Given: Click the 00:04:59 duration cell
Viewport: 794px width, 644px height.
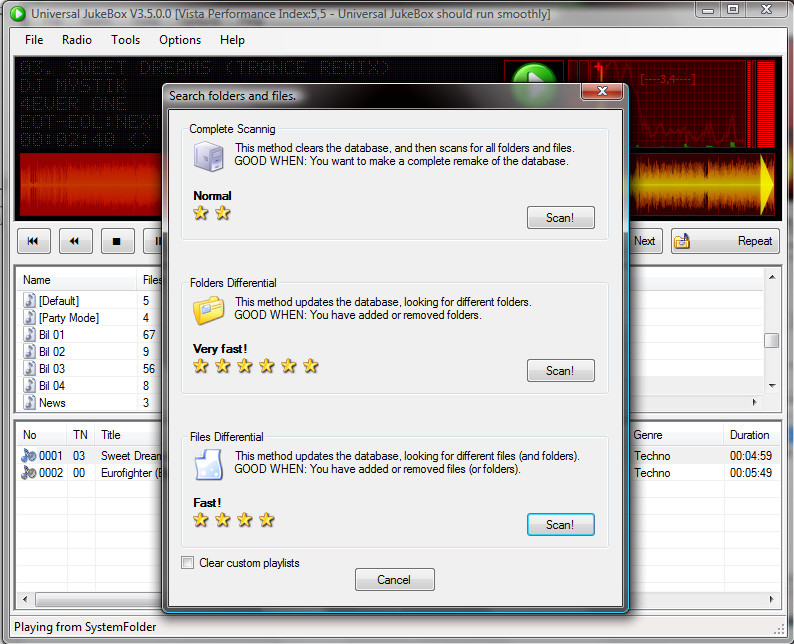Looking at the screenshot, I should point(751,456).
